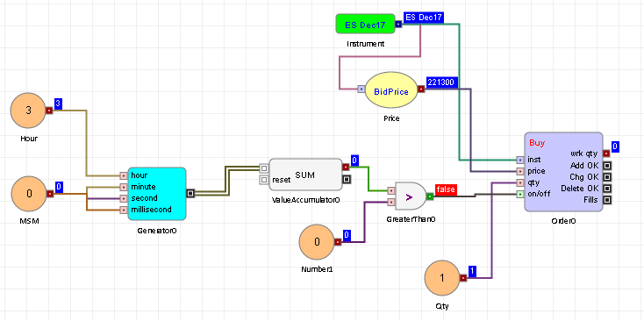Click the SUM top input port
This screenshot has height=321, width=644.
(264, 168)
